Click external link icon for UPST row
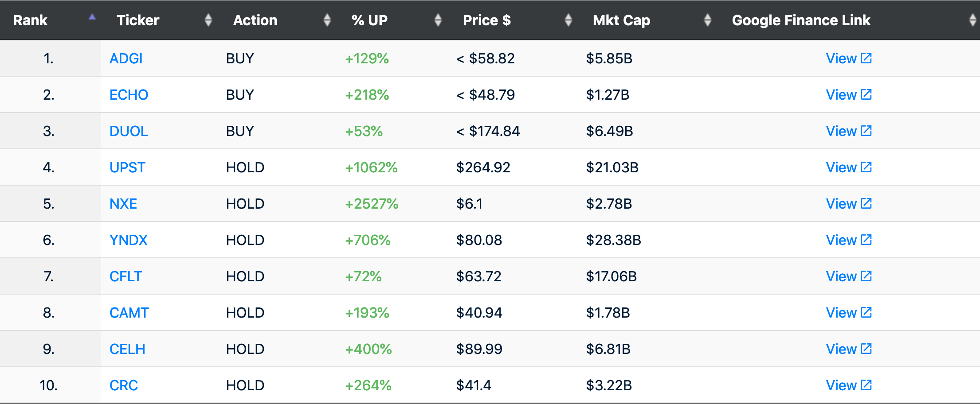980x404 pixels. click(866, 167)
